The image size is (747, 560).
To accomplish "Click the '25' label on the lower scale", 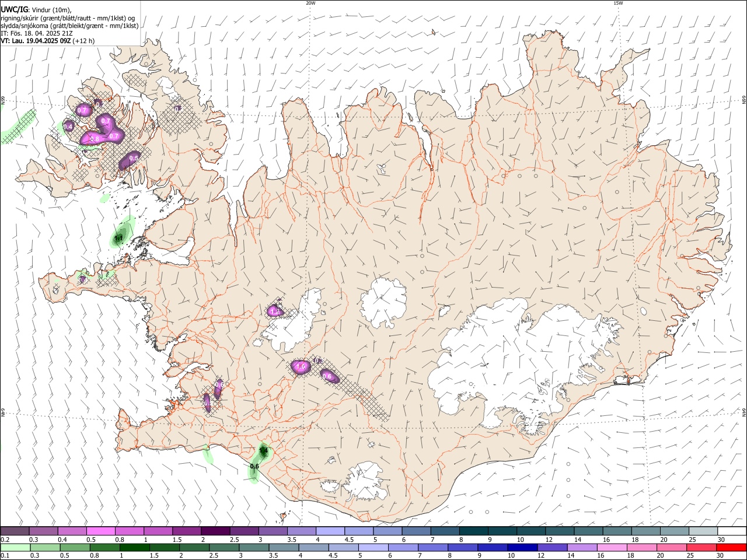I will coord(689,556).
